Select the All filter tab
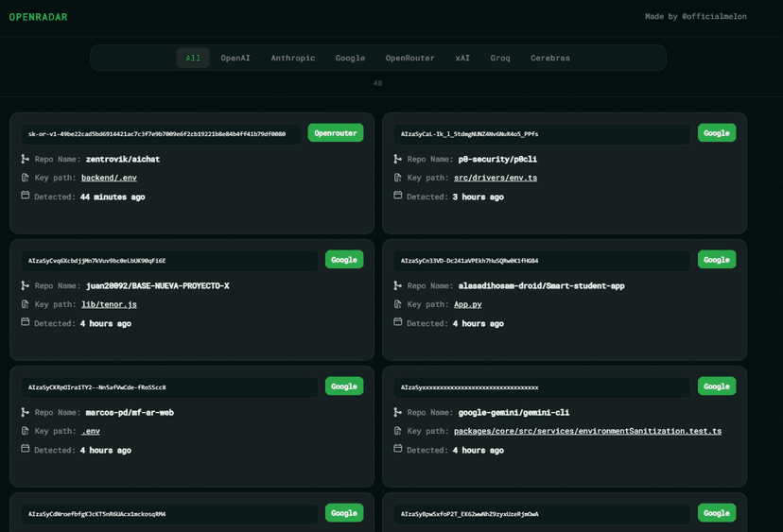 (x=193, y=58)
